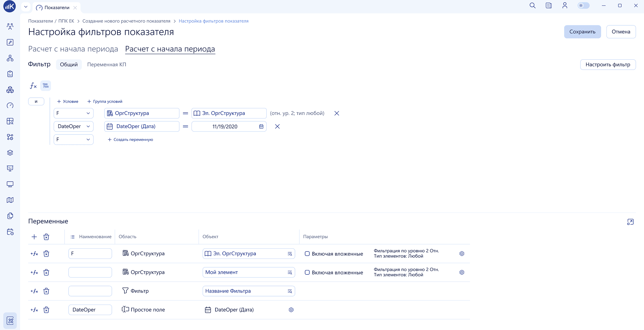
Task: Check Включая вложенные for Эл. ОргСтруктура row
Action: click(307, 254)
